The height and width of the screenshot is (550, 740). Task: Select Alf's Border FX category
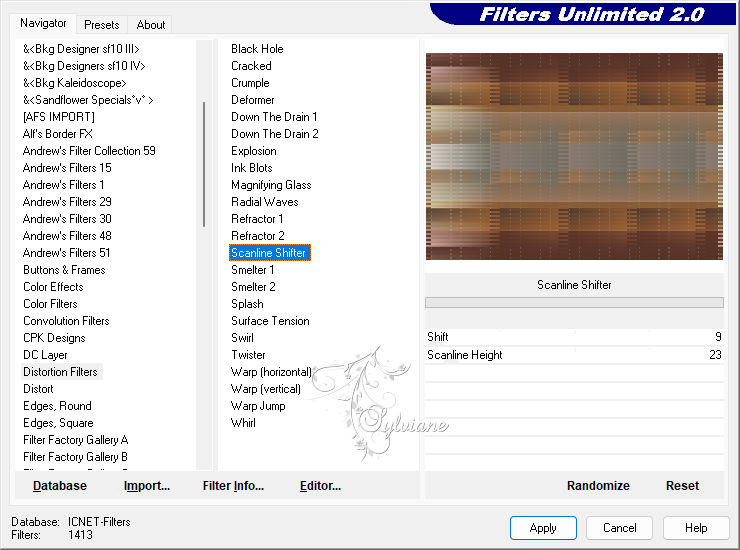pyautogui.click(x=58, y=134)
